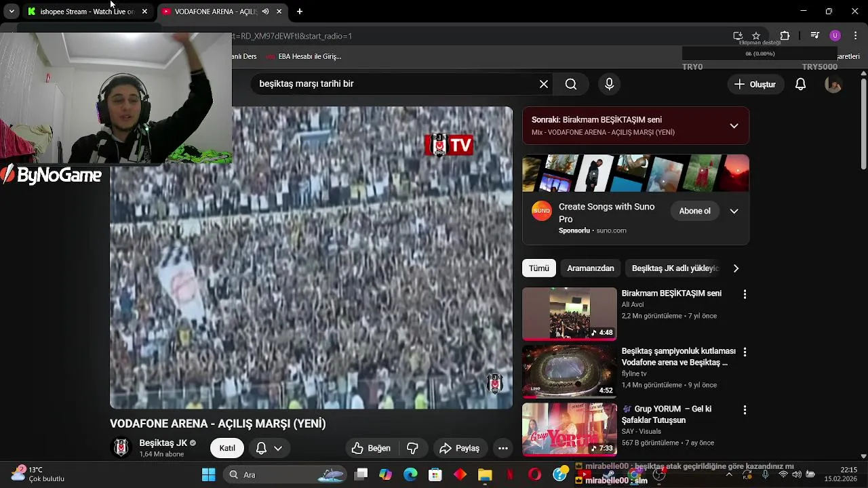Viewport: 868px width, 488px height.
Task: Open the Beşiktaş JK channel avatar
Action: (x=121, y=447)
